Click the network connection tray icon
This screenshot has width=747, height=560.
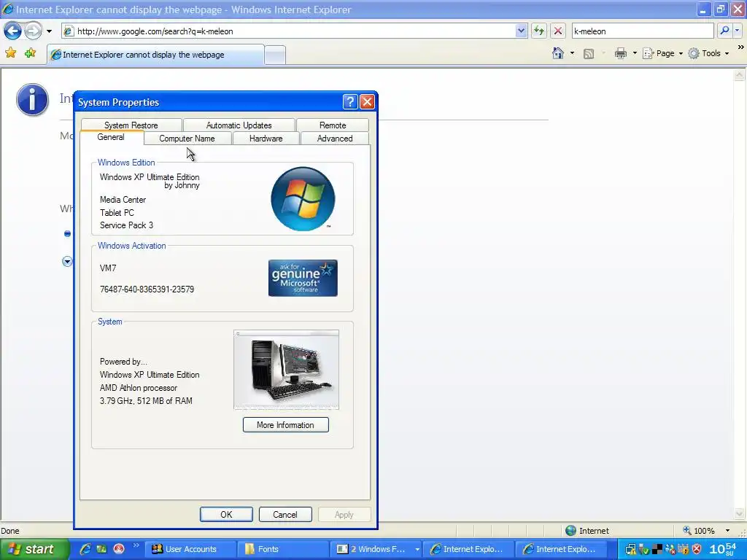[631, 550]
